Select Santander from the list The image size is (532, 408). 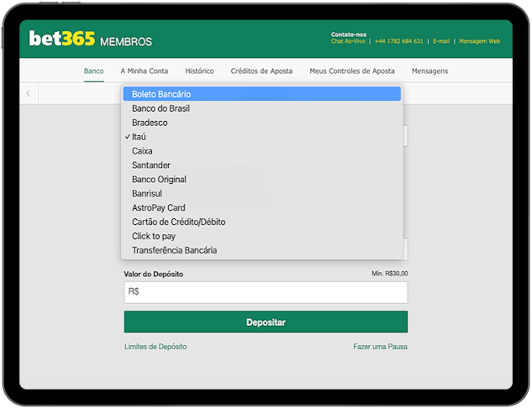[152, 165]
